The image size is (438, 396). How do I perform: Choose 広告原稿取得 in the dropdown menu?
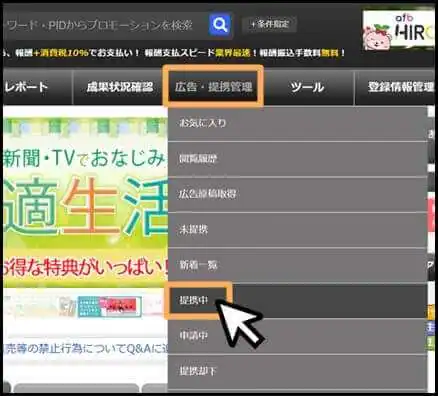297,194
